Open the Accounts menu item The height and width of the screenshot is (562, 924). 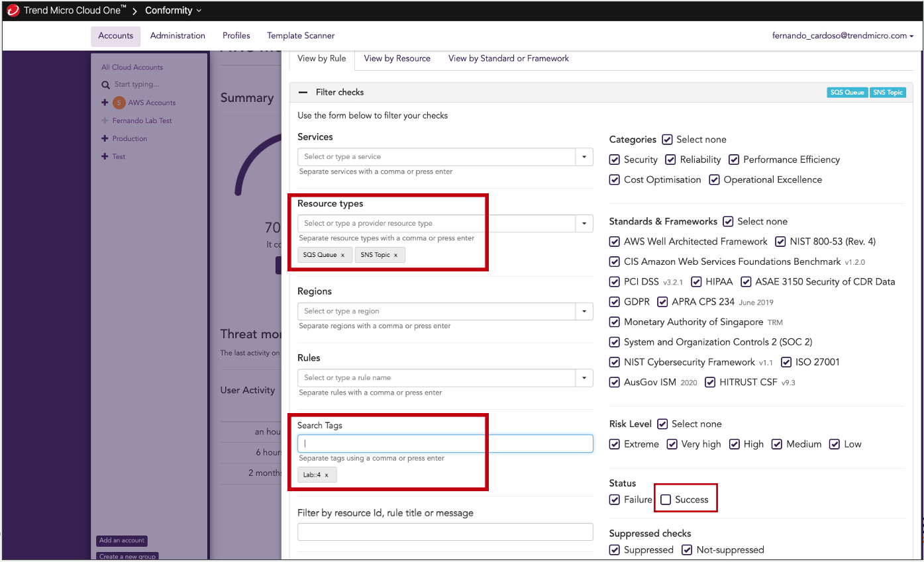coord(116,36)
